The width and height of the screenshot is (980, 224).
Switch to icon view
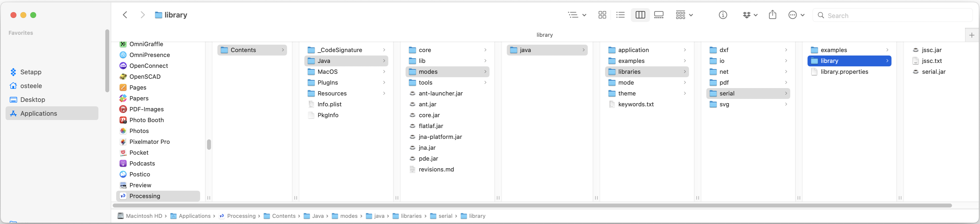click(602, 15)
